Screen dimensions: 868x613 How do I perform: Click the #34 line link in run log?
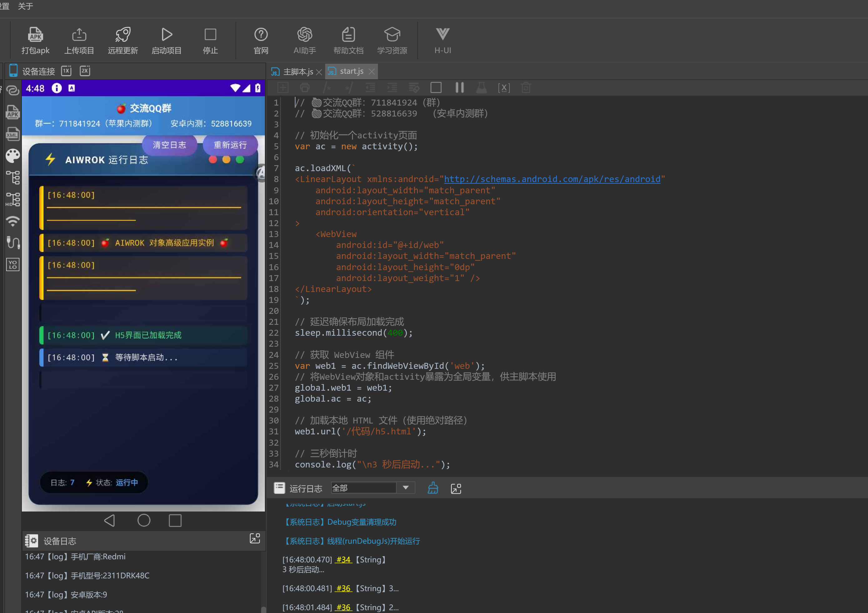click(x=343, y=559)
